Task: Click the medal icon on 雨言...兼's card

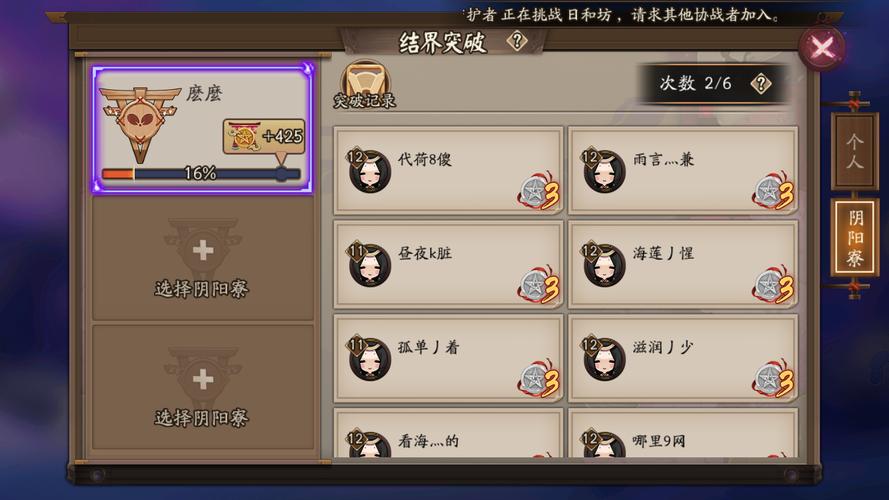Action: pos(774,192)
